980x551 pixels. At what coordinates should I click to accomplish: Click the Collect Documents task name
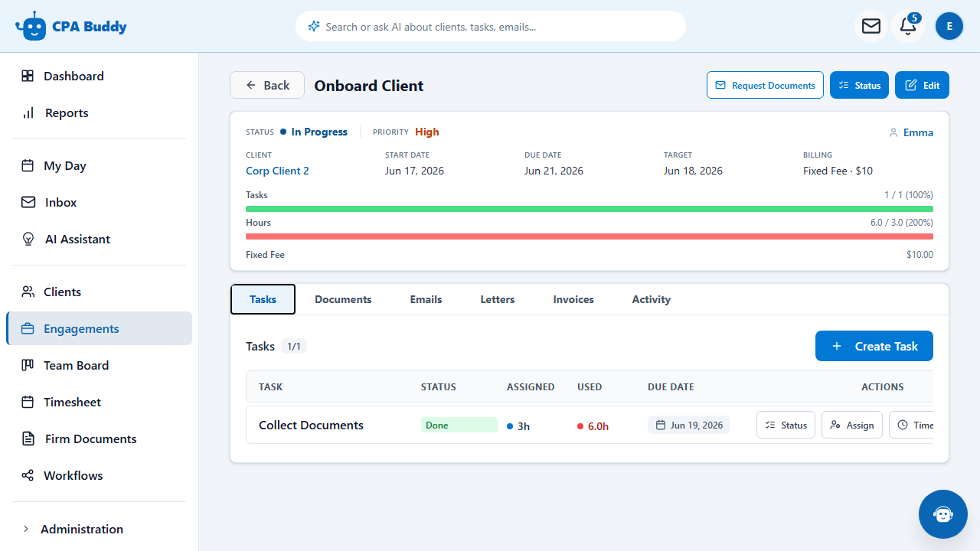tap(311, 425)
